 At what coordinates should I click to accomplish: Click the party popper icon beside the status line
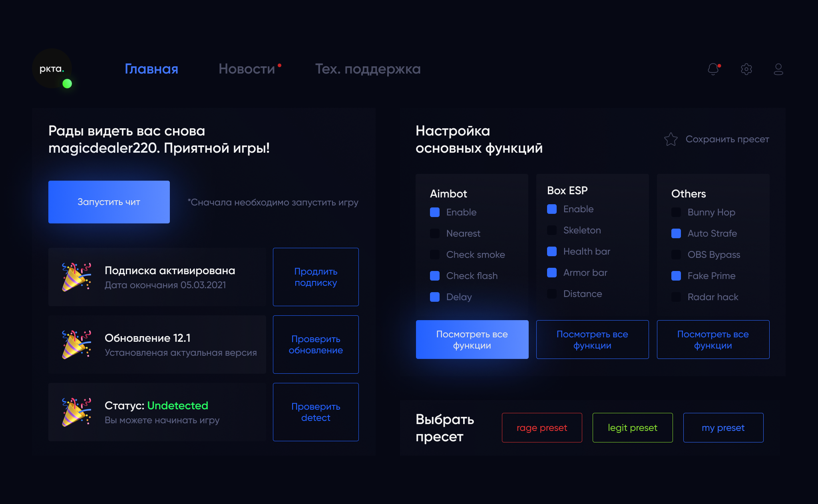pos(76,412)
